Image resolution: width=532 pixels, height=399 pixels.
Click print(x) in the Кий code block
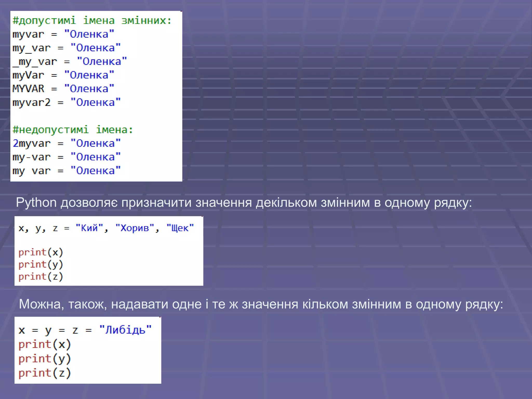point(41,252)
